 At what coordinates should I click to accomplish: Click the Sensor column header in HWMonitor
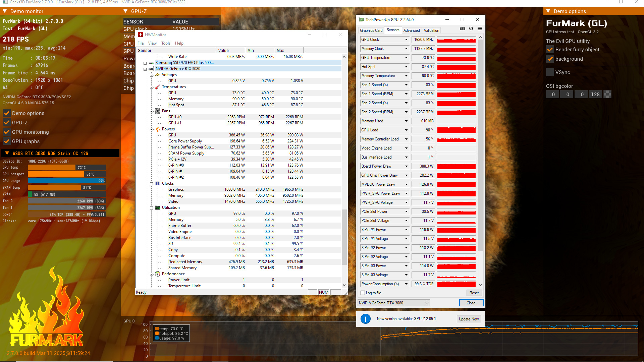[176, 51]
